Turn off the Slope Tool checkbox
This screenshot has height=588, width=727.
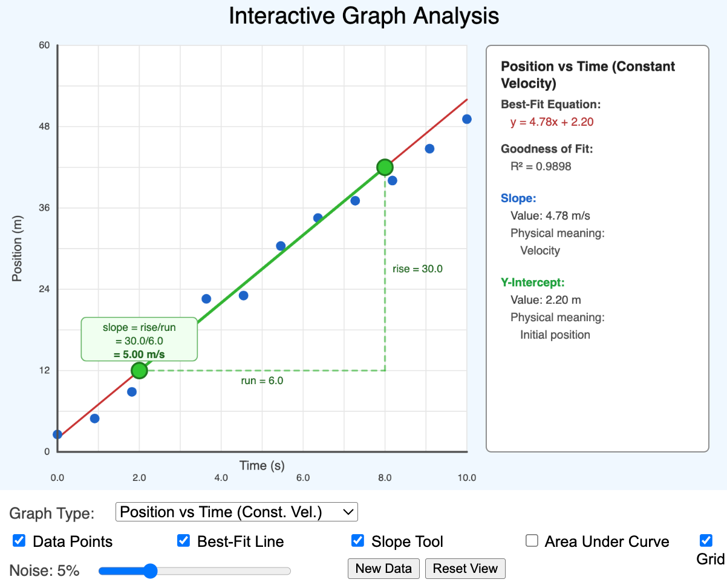(x=357, y=541)
